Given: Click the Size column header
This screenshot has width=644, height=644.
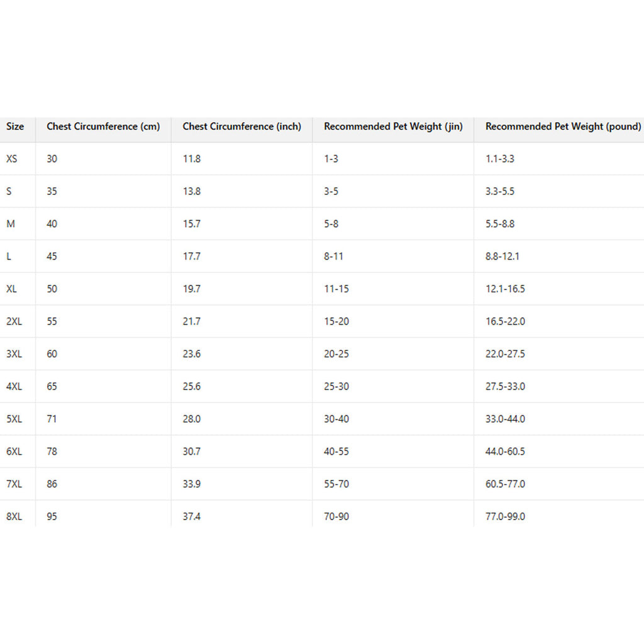Looking at the screenshot, I should (15, 126).
